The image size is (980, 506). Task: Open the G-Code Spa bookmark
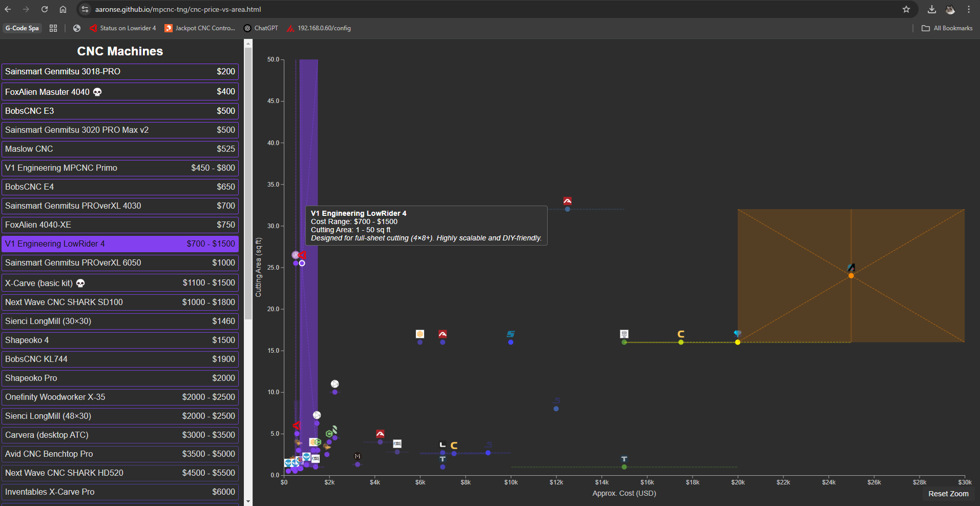pos(22,28)
